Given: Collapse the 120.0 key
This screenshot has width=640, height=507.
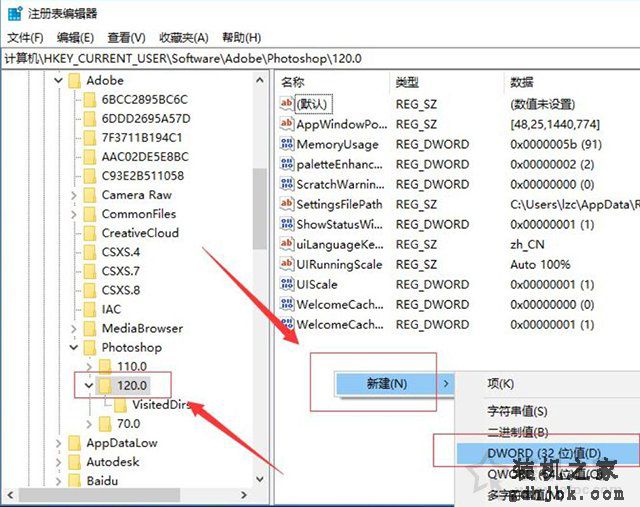Looking at the screenshot, I should [x=89, y=385].
